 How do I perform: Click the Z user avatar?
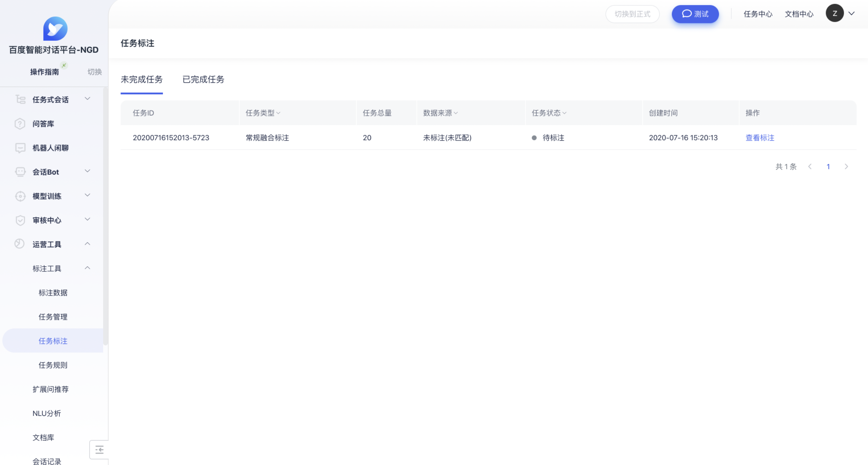click(835, 13)
